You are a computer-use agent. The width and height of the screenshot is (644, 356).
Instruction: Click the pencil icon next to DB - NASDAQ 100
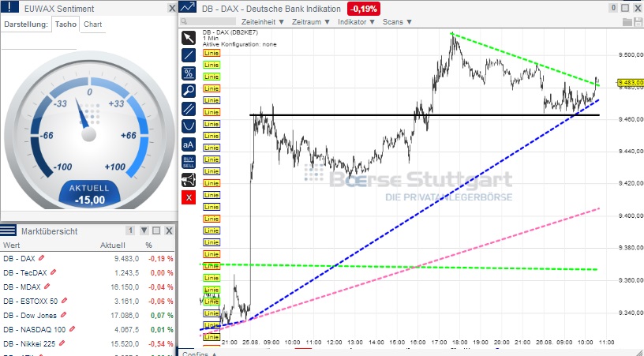pos(73,329)
